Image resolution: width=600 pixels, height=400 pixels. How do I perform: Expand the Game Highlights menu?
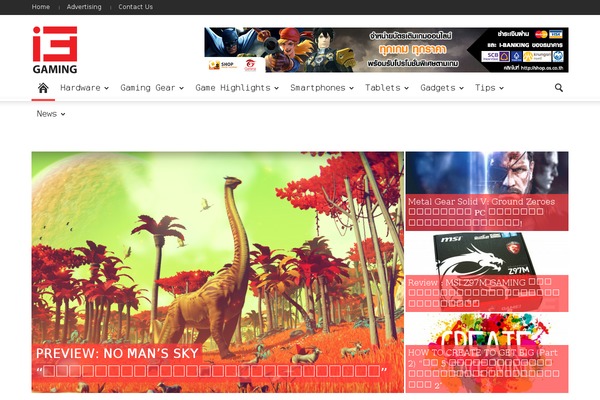coord(237,88)
